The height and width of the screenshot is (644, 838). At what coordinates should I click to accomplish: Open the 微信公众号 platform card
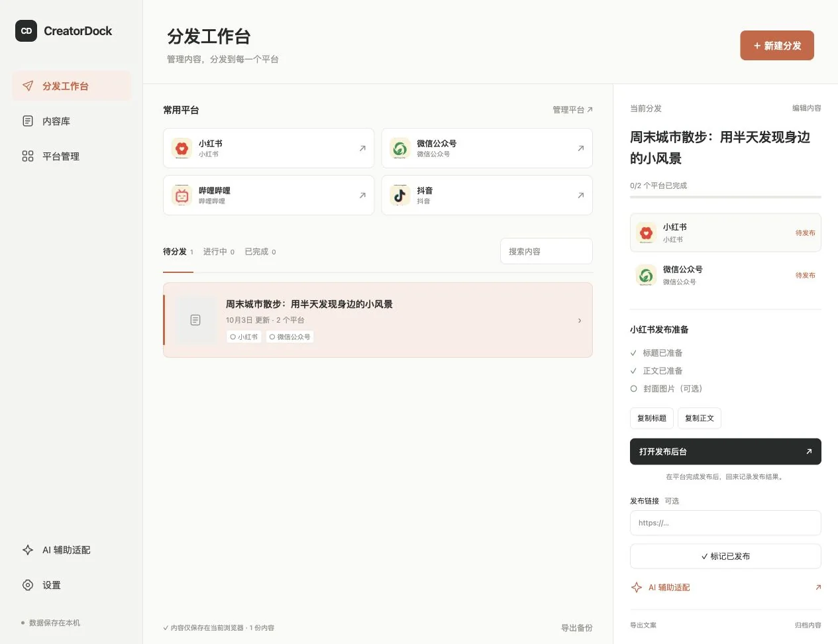point(487,148)
